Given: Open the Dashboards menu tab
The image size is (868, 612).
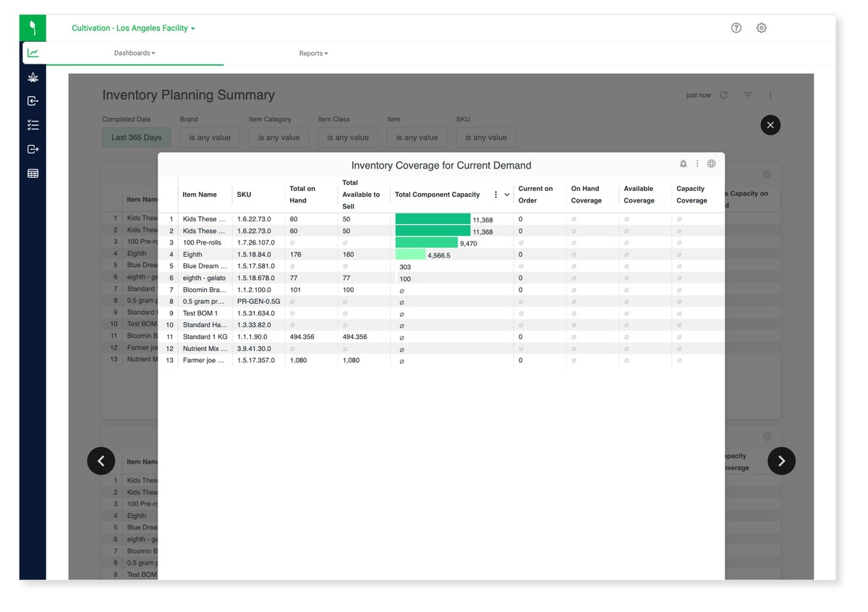Looking at the screenshot, I should (134, 52).
